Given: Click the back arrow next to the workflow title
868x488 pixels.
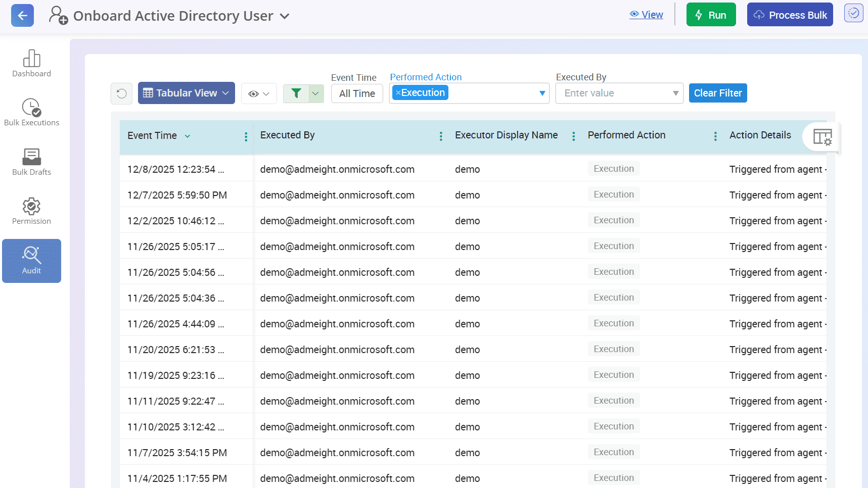Looking at the screenshot, I should point(22,15).
